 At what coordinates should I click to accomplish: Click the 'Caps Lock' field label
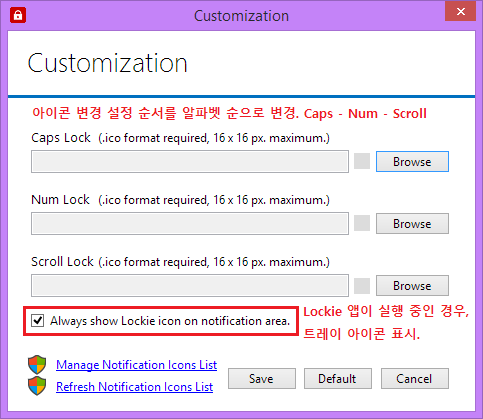click(x=61, y=138)
